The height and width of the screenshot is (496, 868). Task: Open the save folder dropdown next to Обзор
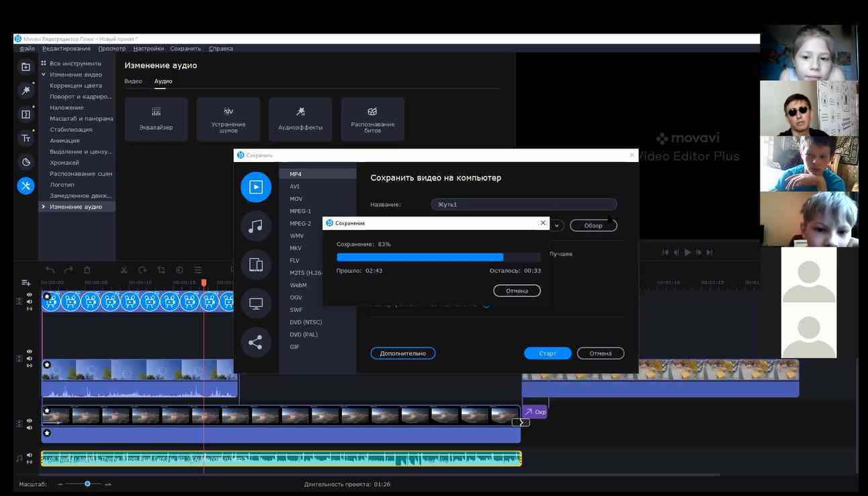tap(558, 226)
